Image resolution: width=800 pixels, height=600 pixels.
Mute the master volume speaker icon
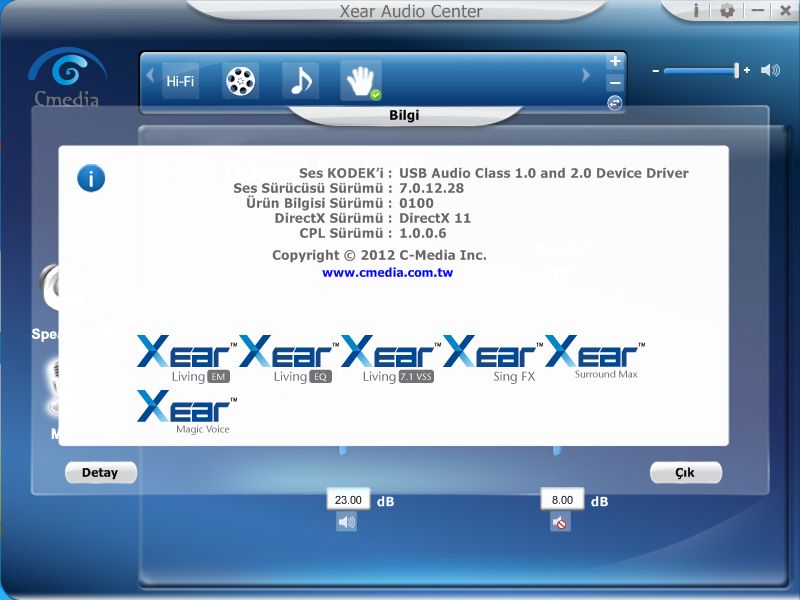(x=770, y=70)
